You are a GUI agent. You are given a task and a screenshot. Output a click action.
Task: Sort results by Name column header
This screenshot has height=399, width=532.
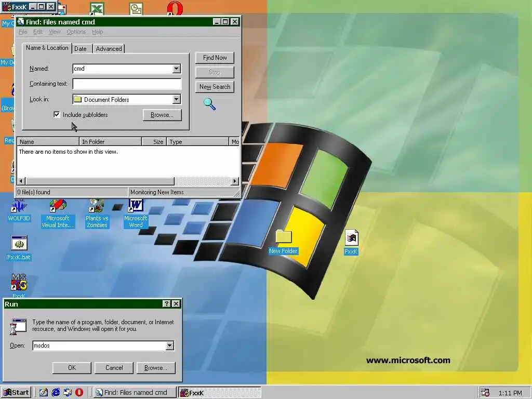48,141
